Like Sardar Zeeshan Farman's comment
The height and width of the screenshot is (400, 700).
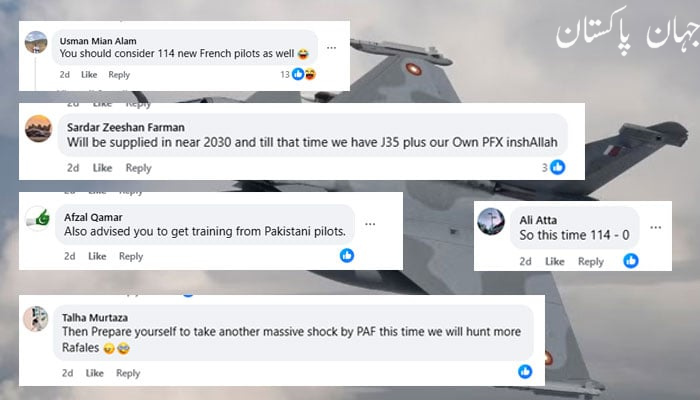coord(102,168)
